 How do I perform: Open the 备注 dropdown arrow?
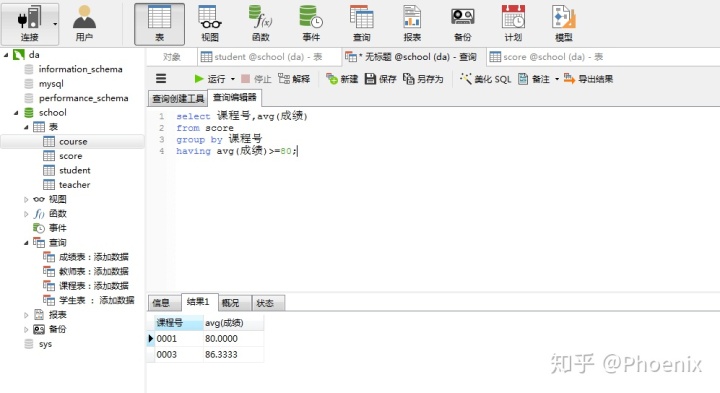click(x=557, y=79)
